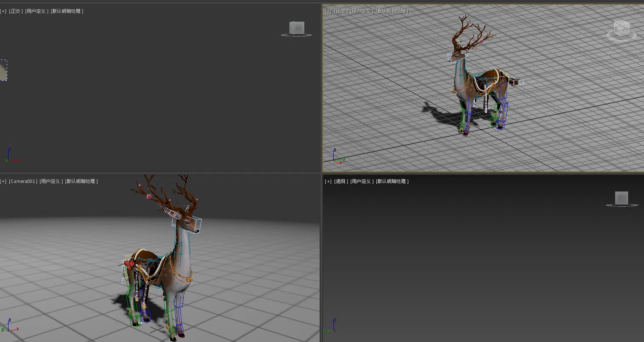Click [用户定义] label in the perspective viewport
The image size is (644, 342).
coord(362,181)
